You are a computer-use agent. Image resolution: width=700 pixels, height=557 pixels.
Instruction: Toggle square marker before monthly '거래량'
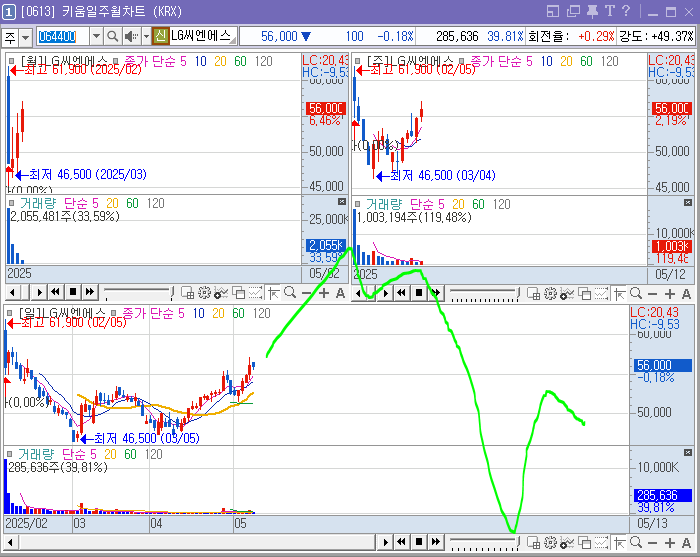click(x=11, y=203)
